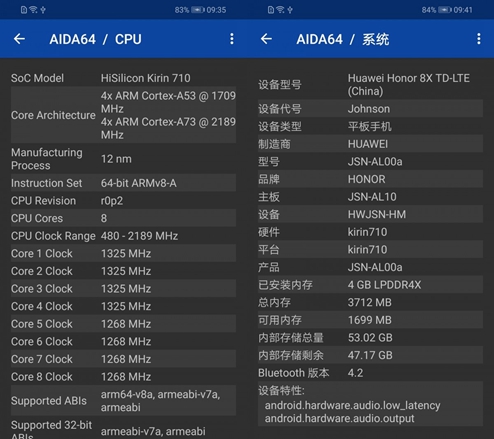Select the Core Architecture row
The width and height of the screenshot is (494, 439).
[x=123, y=115]
